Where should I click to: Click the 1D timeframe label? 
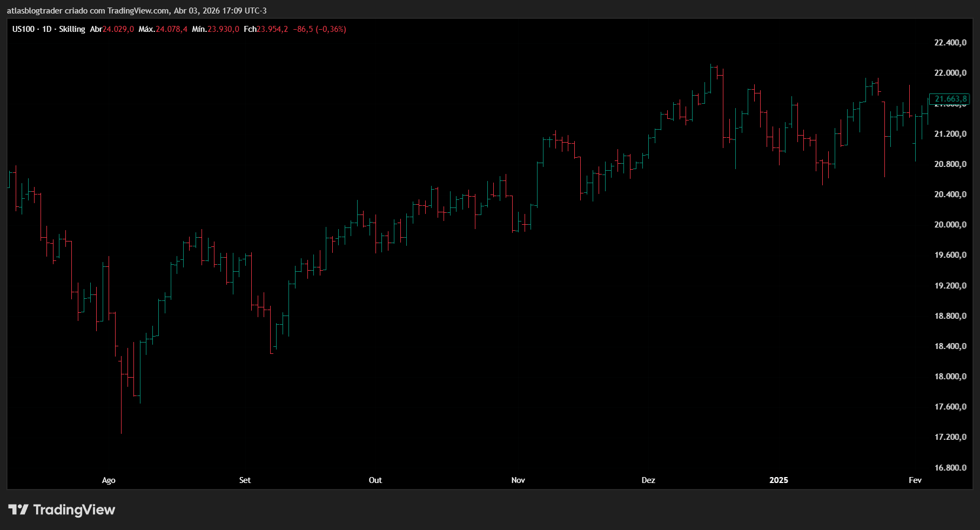(47, 29)
